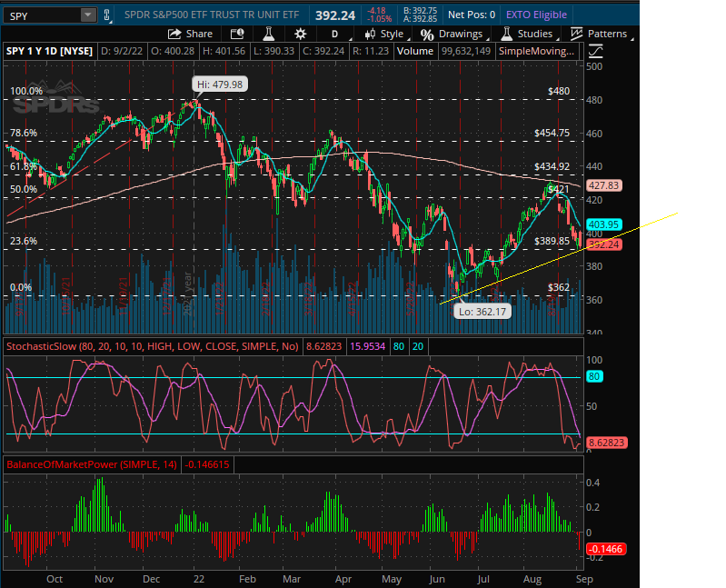Open the Drawings menu
This screenshot has width=726, height=588.
pos(453,34)
